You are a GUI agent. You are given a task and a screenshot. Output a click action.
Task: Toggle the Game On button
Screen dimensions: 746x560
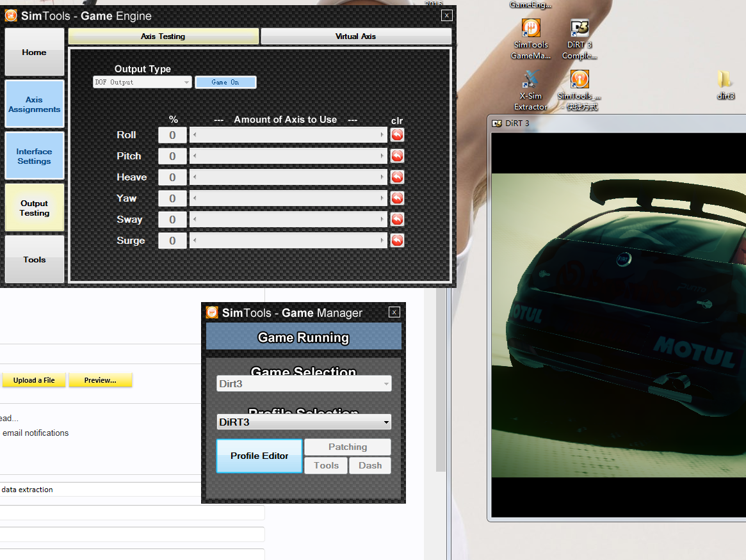click(x=225, y=83)
